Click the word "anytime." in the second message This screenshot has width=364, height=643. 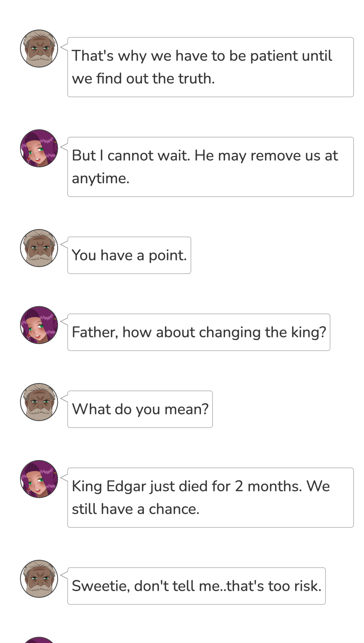tap(101, 179)
